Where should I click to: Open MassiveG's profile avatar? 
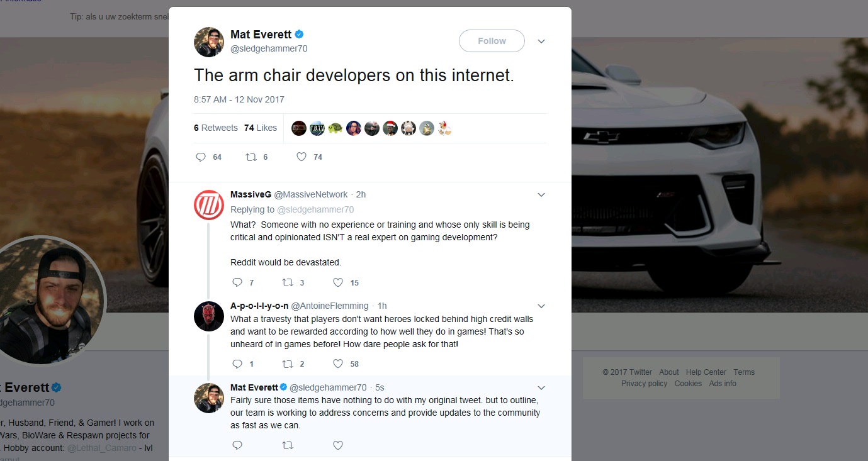(x=209, y=205)
